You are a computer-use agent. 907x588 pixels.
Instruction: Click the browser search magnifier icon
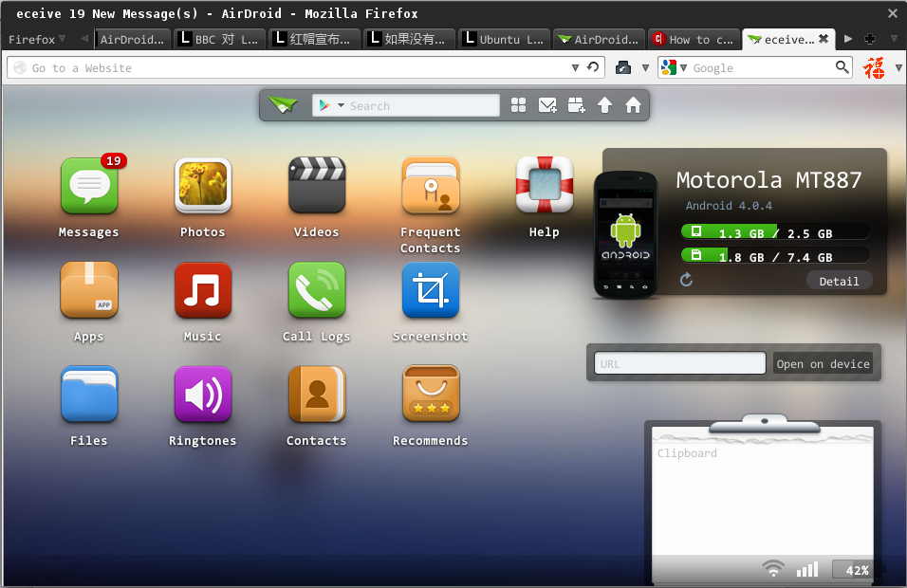pyautogui.click(x=842, y=67)
